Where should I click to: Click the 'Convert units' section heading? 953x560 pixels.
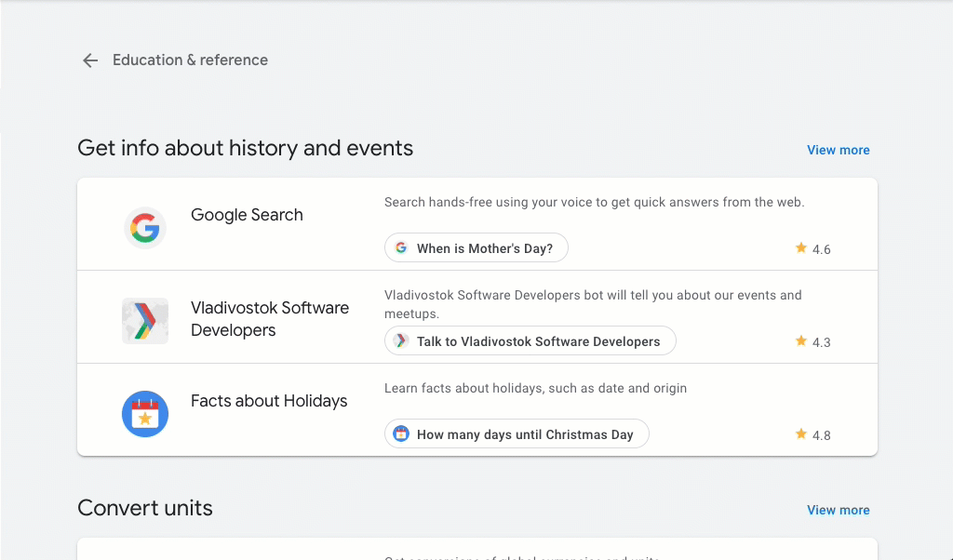tap(145, 508)
